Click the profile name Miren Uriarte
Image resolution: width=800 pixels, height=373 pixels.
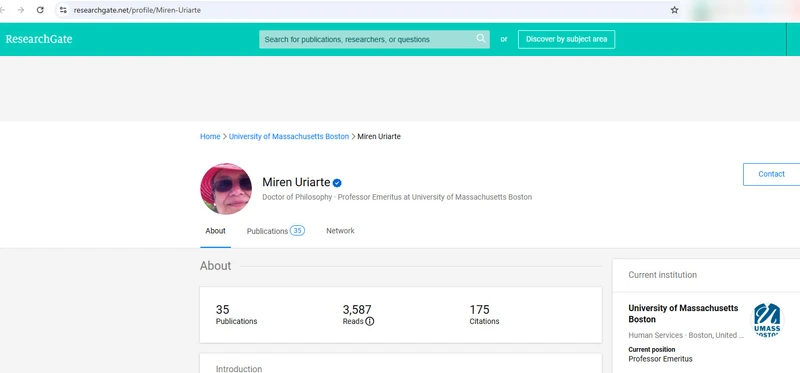point(296,182)
